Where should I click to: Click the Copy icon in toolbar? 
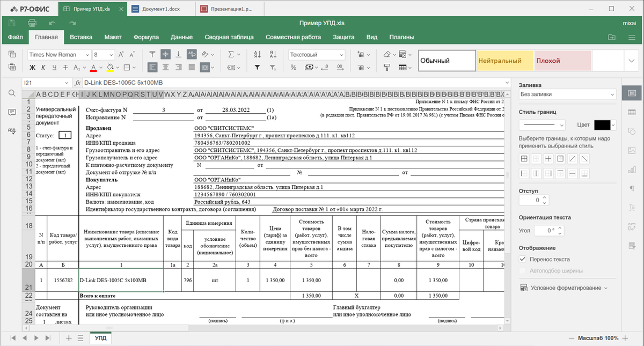pyautogui.click(x=12, y=54)
